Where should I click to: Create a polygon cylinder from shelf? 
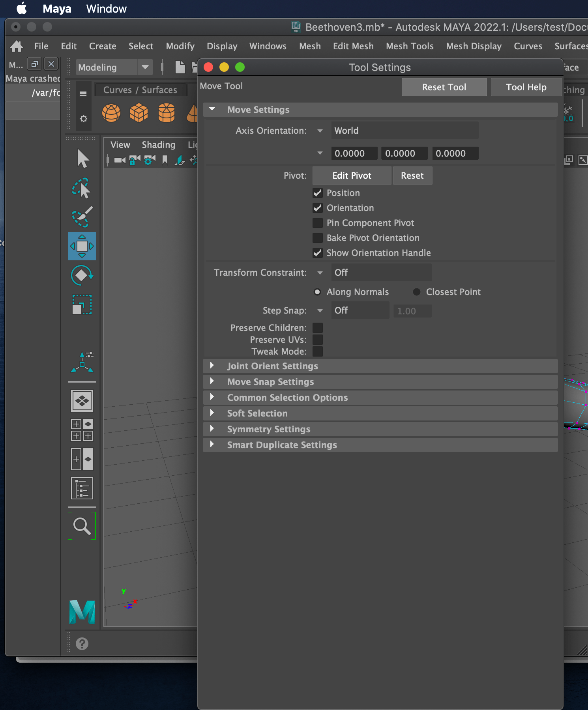[167, 113]
